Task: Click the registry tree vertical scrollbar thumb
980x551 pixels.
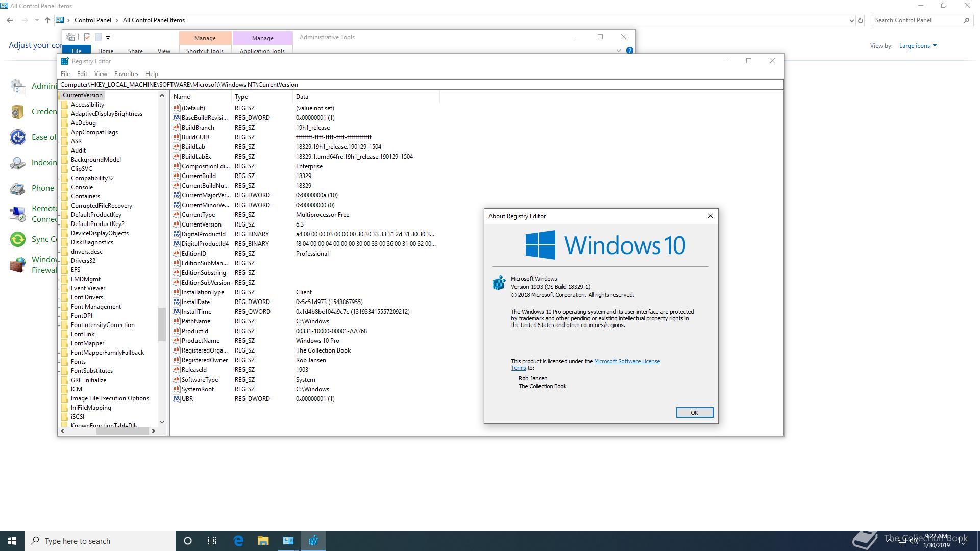Action: point(162,324)
